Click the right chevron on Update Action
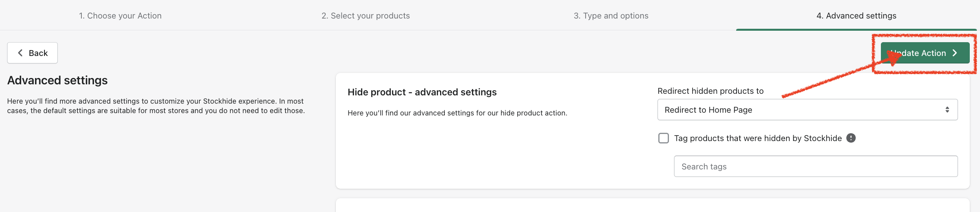This screenshot has height=212, width=980. click(955, 53)
